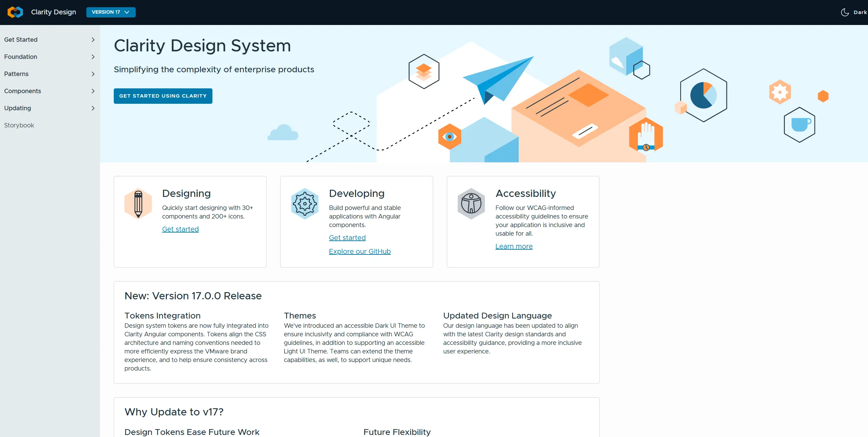Screen dimensions: 868x437
Task: Click the New: Version 17.0.0 Release heading
Action: pos(193,296)
